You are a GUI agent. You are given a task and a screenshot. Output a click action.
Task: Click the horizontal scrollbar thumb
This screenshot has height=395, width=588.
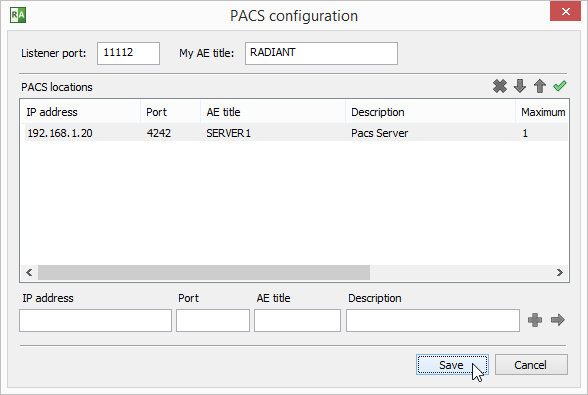click(x=204, y=272)
